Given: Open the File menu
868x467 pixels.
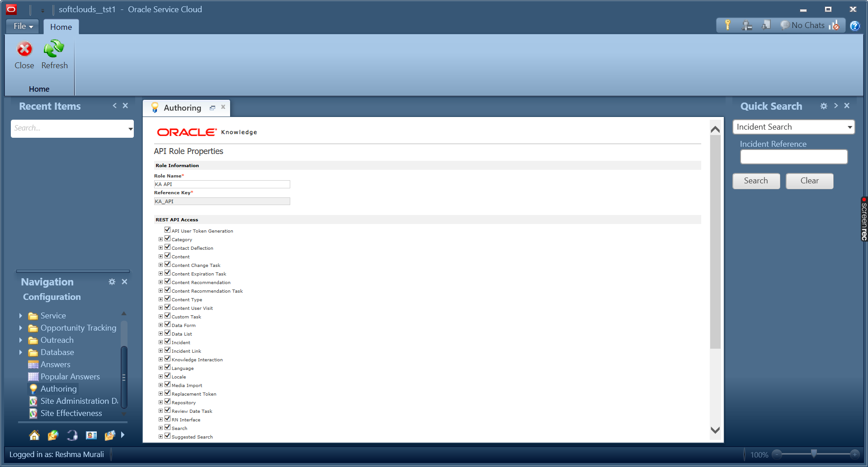Looking at the screenshot, I should pyautogui.click(x=23, y=26).
